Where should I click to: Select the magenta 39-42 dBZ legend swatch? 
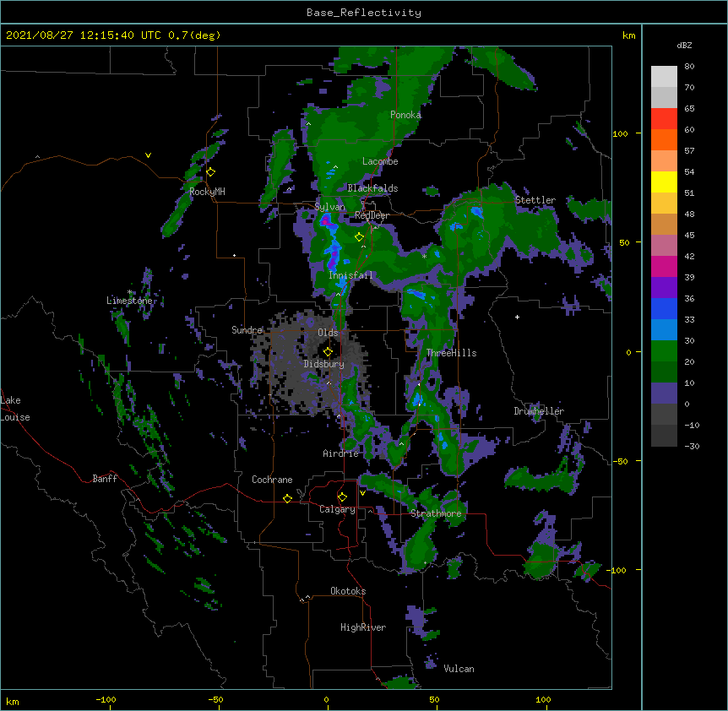(x=664, y=266)
